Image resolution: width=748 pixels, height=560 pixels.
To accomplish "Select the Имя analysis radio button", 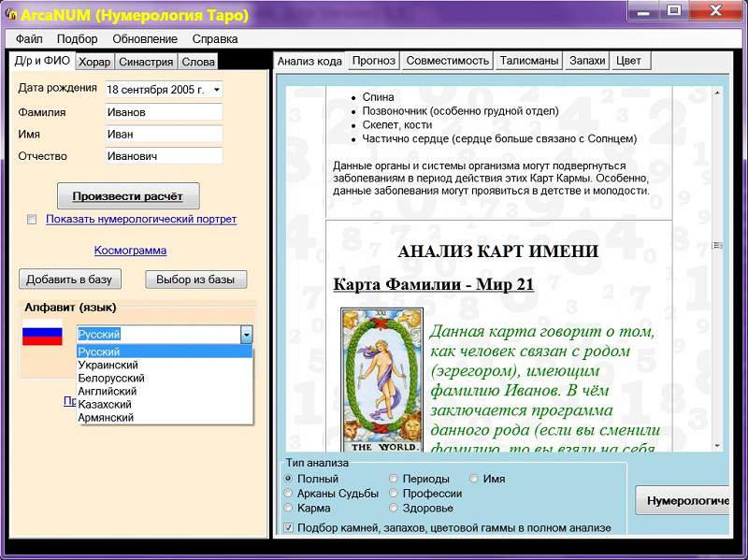I will (x=474, y=479).
